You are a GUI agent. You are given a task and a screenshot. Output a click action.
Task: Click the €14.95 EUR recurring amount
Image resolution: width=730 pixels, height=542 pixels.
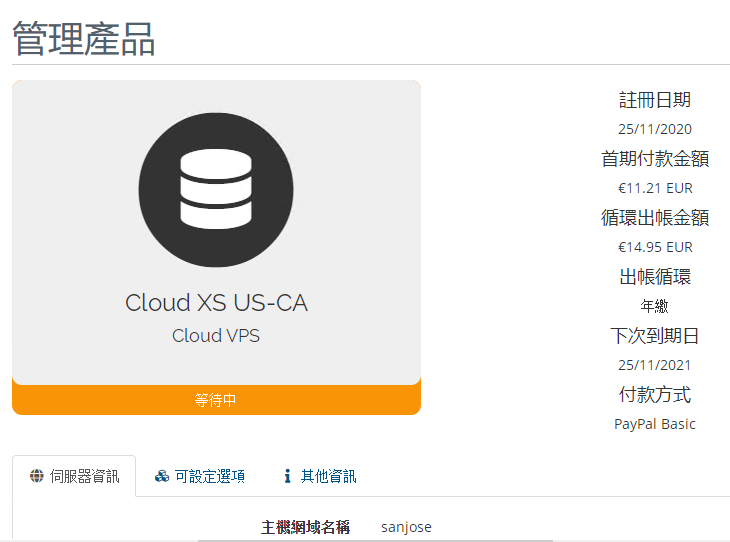(x=655, y=247)
